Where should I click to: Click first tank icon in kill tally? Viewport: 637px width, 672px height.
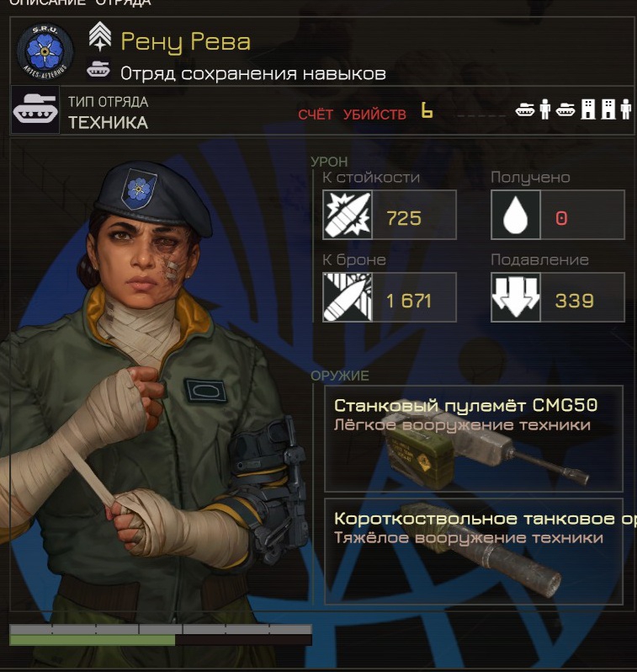pyautogui.click(x=525, y=109)
